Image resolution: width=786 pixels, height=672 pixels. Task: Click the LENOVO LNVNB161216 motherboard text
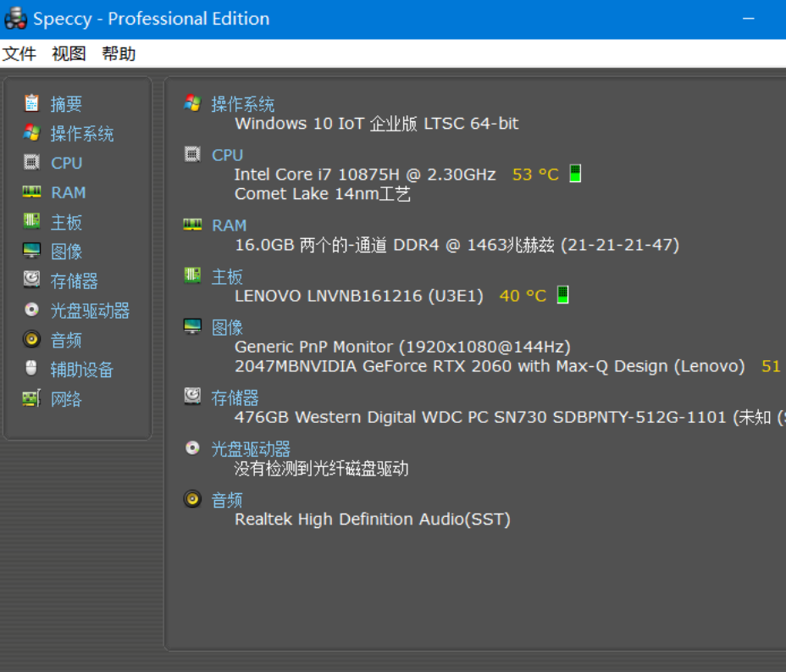(x=359, y=296)
